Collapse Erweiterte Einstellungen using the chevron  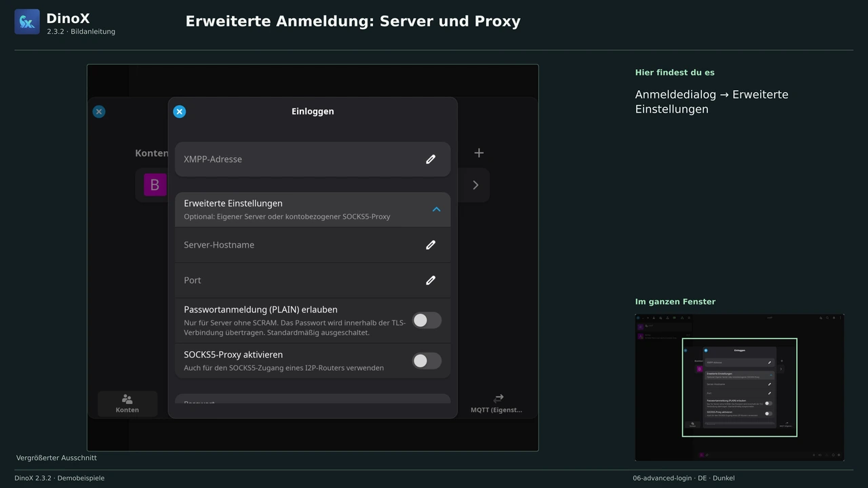pos(437,209)
